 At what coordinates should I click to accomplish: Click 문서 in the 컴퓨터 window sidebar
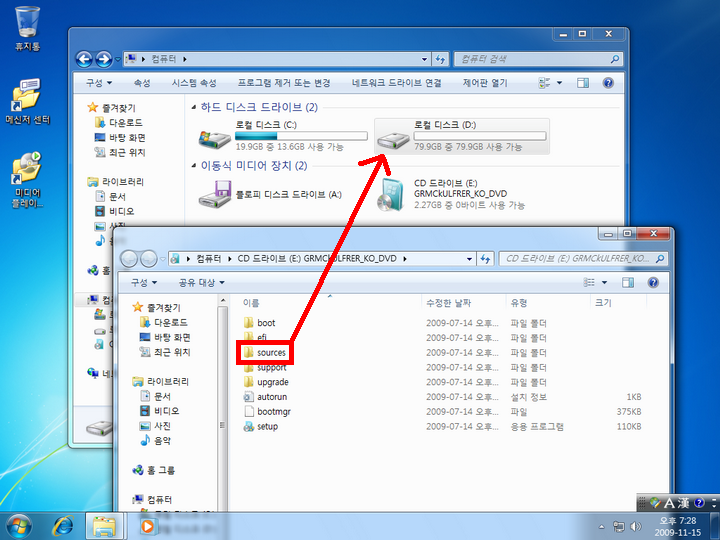[110, 197]
